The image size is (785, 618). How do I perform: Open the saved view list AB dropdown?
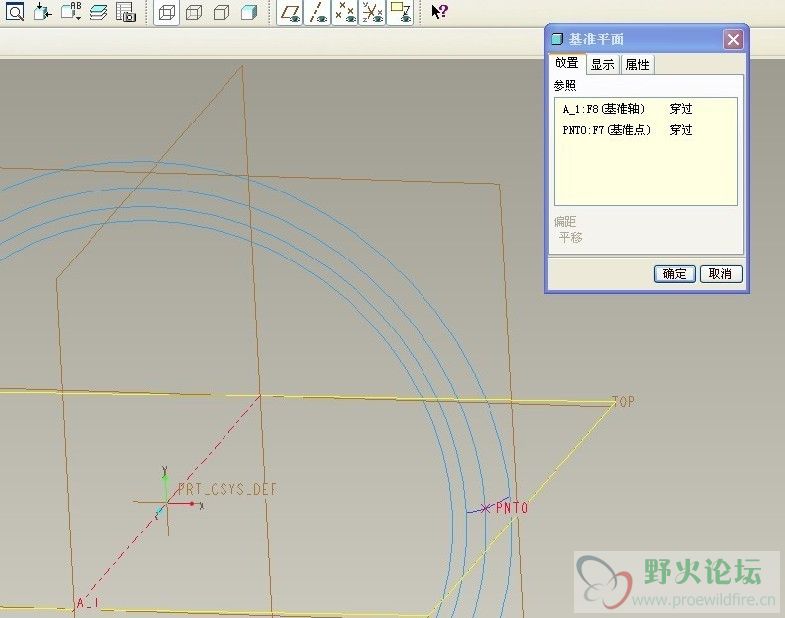tap(71, 11)
